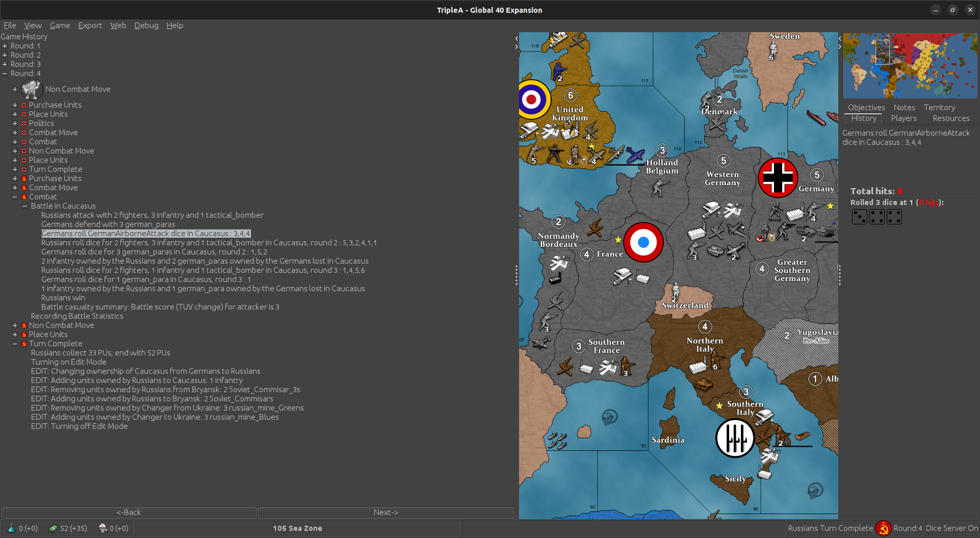The image size is (980, 538).
Task: Click the knight icon beside Non Combat Move
Action: (x=31, y=89)
